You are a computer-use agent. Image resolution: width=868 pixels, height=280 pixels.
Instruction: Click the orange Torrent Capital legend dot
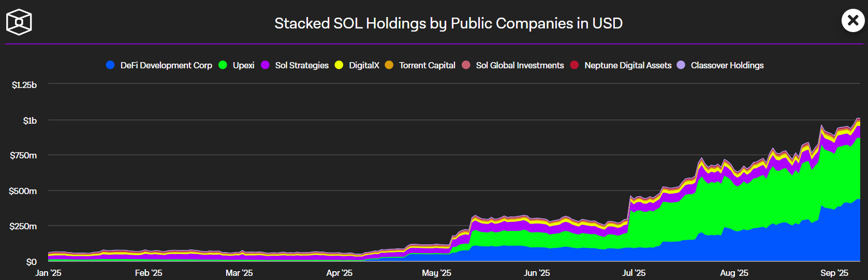coord(389,65)
